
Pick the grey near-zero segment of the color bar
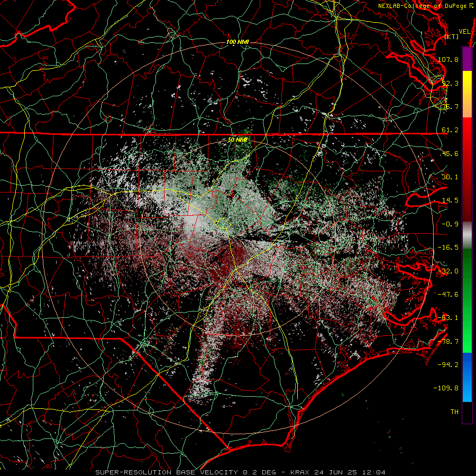coord(467,235)
